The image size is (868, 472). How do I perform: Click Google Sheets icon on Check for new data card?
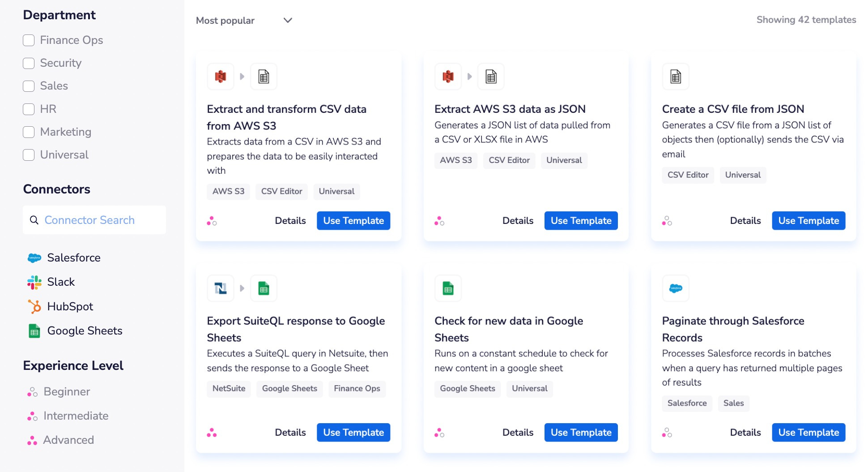(x=448, y=288)
